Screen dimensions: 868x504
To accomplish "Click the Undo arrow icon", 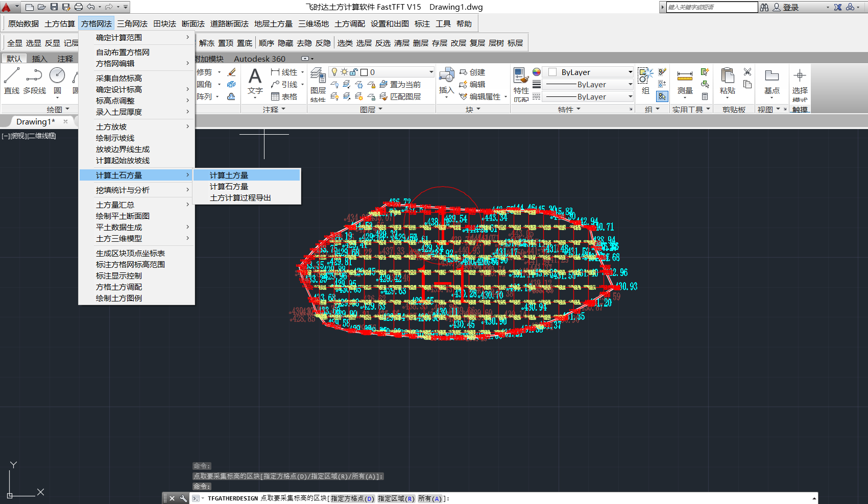I will [x=91, y=7].
